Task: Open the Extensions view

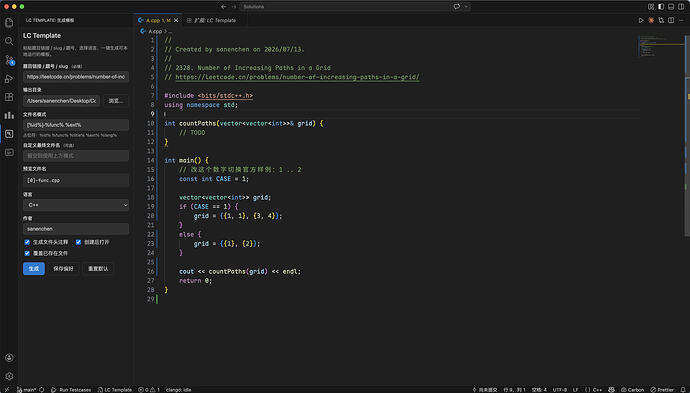Action: click(x=9, y=97)
